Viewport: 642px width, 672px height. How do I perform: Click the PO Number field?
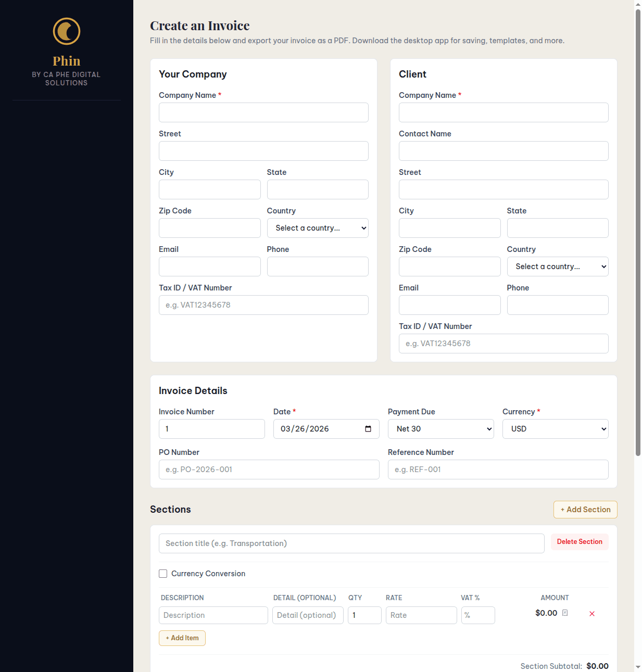tap(269, 469)
